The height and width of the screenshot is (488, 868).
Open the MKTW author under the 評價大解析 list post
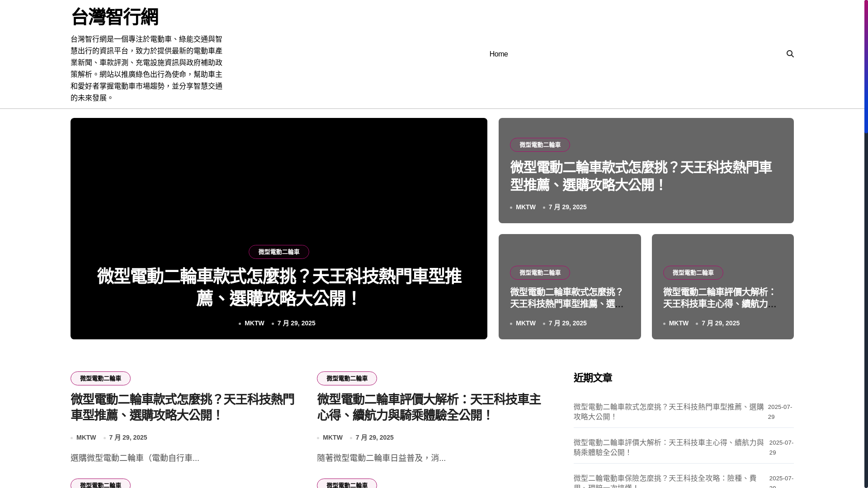[332, 437]
